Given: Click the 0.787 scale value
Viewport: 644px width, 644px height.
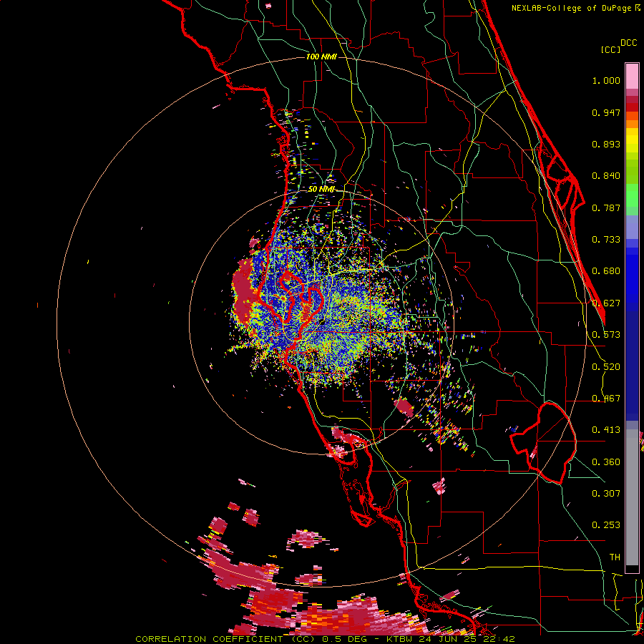Looking at the screenshot, I should point(606,208).
